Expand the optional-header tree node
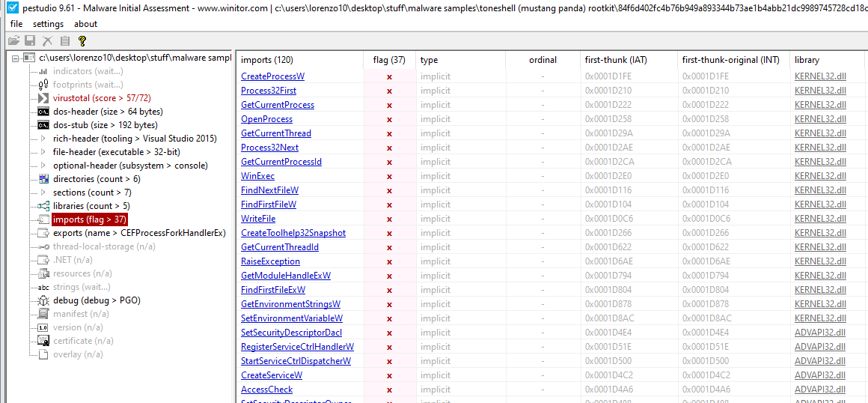Image resolution: width=868 pixels, height=403 pixels. [x=43, y=166]
